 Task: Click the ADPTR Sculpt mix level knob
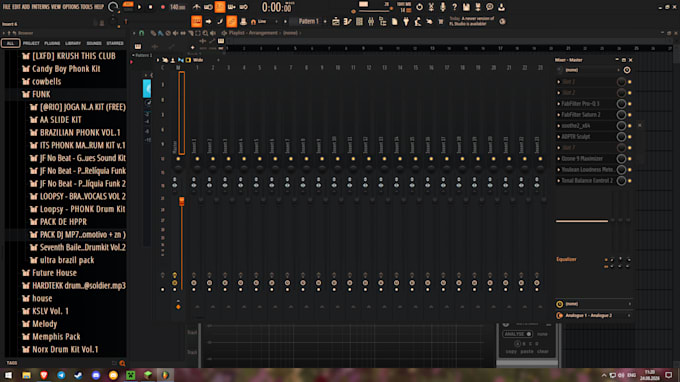[621, 137]
